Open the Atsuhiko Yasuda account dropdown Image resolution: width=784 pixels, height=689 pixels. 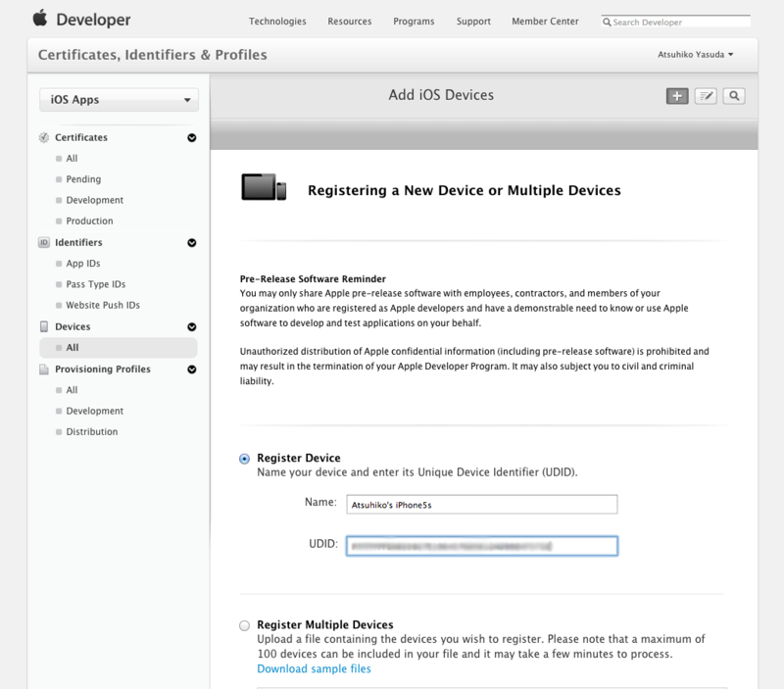tap(696, 55)
